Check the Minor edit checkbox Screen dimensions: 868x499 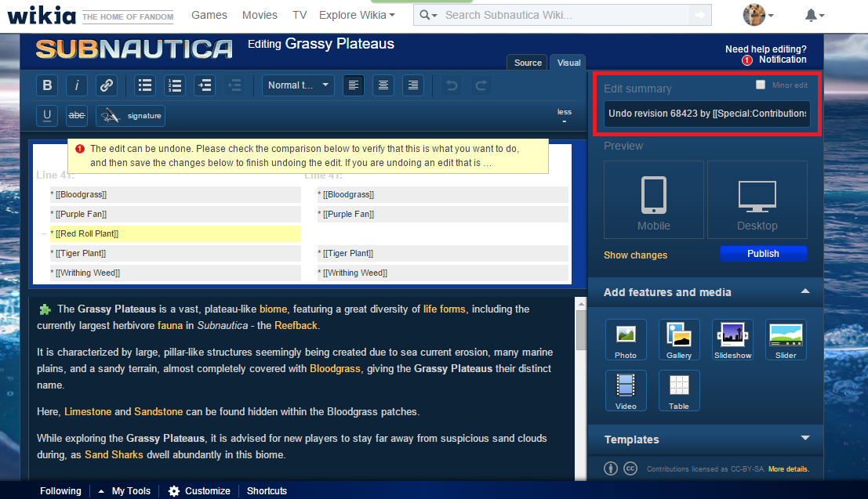[x=761, y=85]
